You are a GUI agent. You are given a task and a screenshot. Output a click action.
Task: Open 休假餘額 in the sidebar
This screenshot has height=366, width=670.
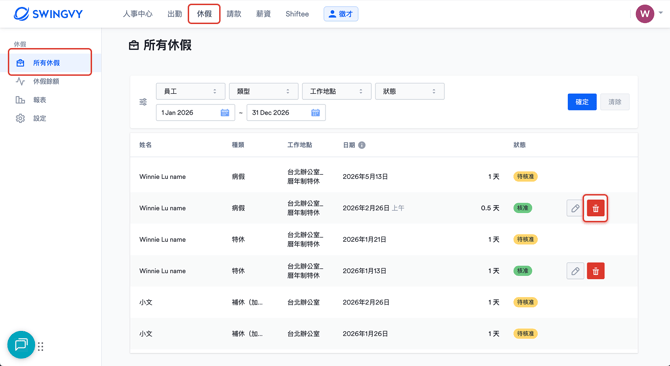tap(46, 81)
